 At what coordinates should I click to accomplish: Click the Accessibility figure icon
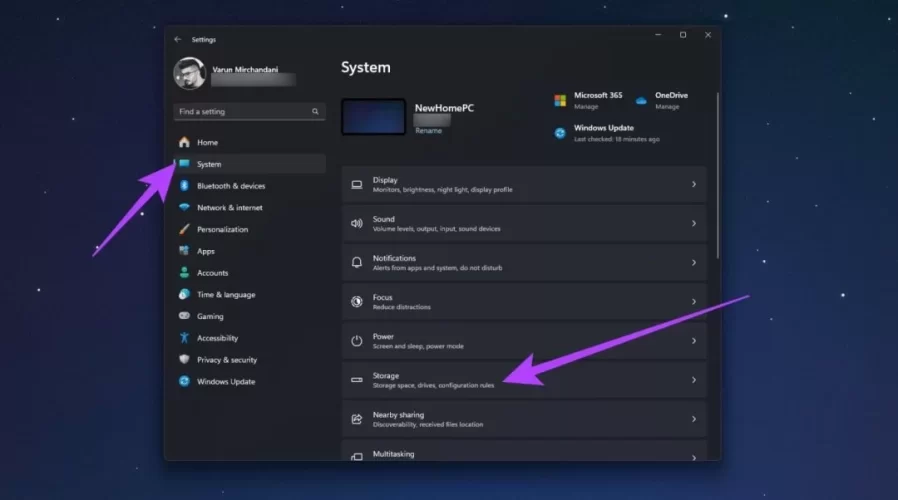tap(184, 338)
